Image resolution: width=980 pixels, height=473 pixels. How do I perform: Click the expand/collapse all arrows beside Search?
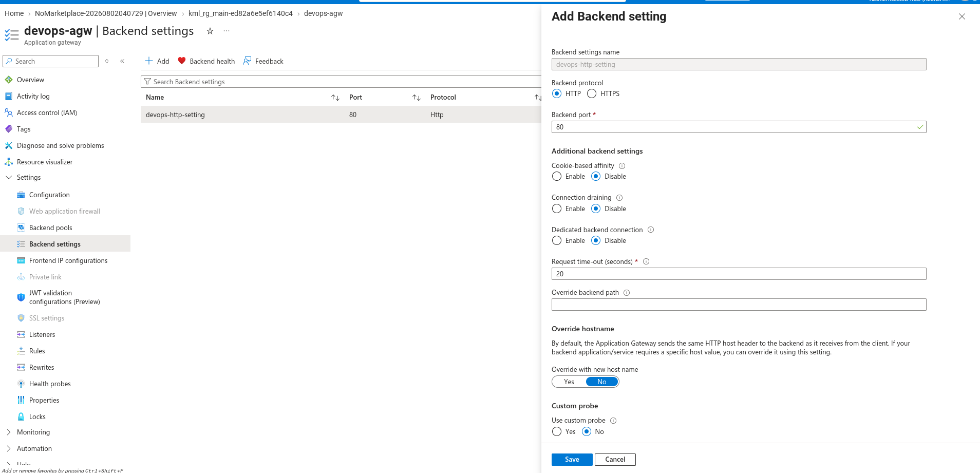coord(107,61)
